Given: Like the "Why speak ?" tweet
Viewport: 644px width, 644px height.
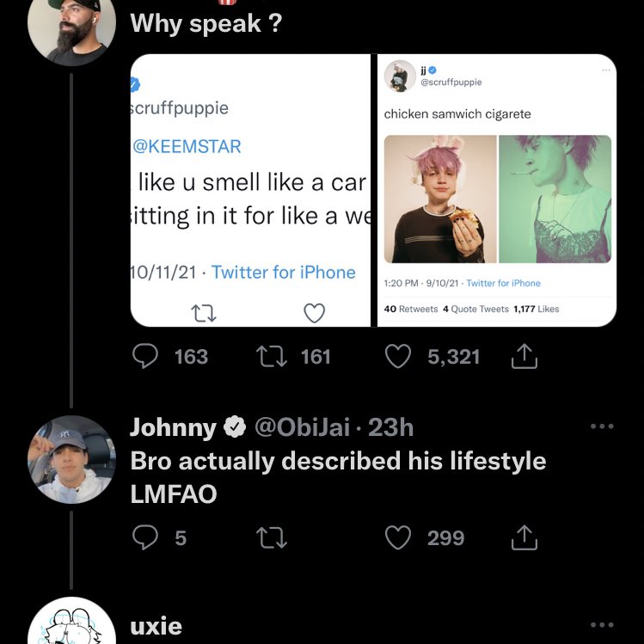Looking at the screenshot, I should [397, 357].
